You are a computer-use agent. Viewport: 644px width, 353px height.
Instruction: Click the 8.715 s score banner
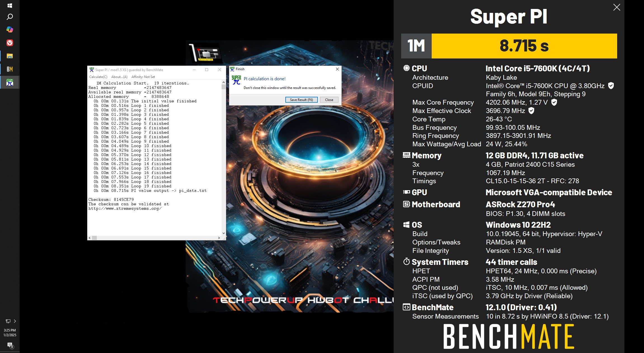click(x=524, y=46)
